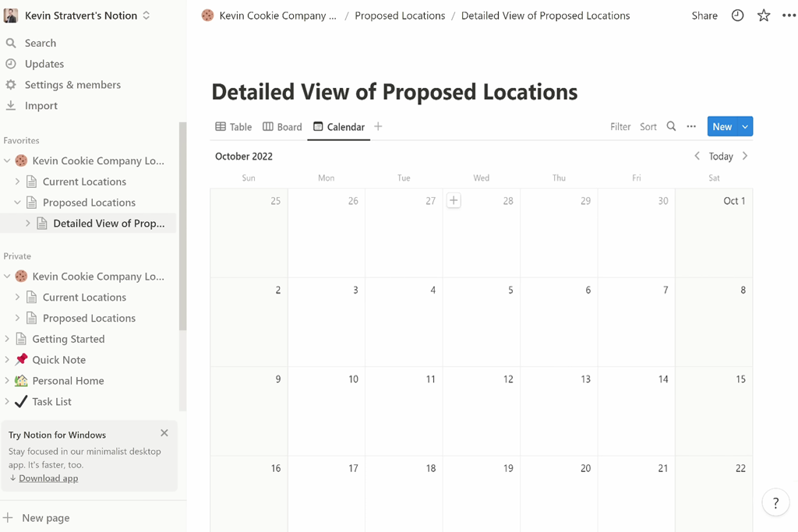Image resolution: width=798 pixels, height=532 pixels.
Task: Add an entry on September 28 via plus
Action: coord(454,200)
